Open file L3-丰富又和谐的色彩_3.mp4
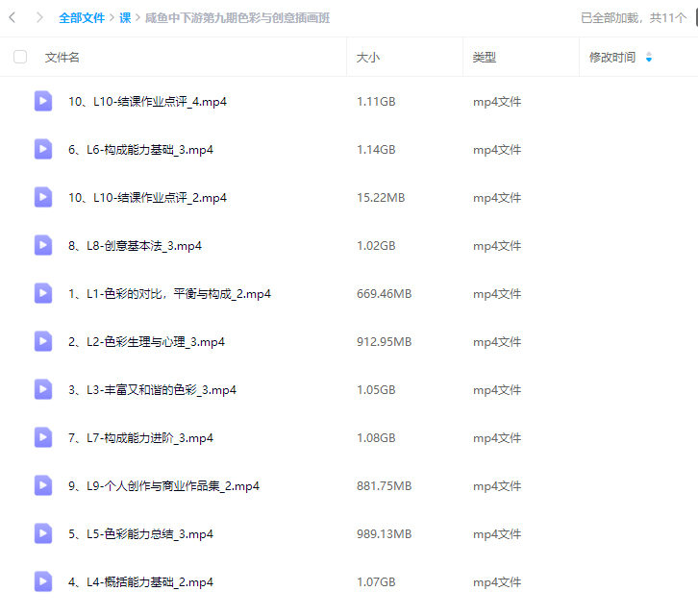Screen dimensions: 698x616 coord(152,389)
